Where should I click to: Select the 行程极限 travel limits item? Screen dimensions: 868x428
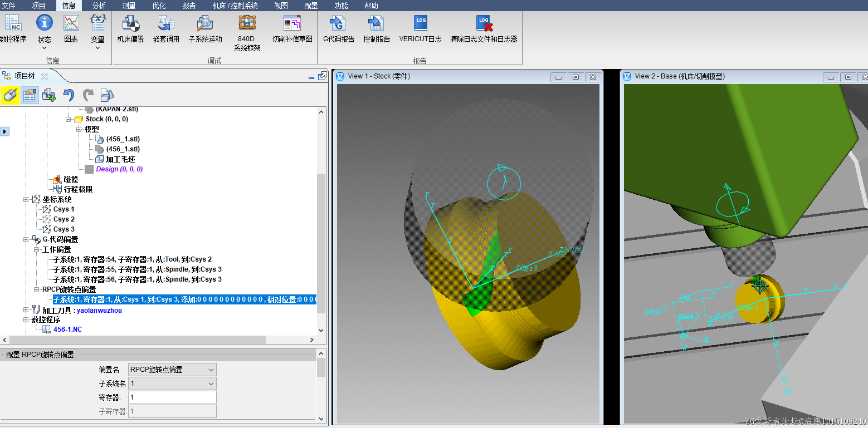tap(78, 189)
